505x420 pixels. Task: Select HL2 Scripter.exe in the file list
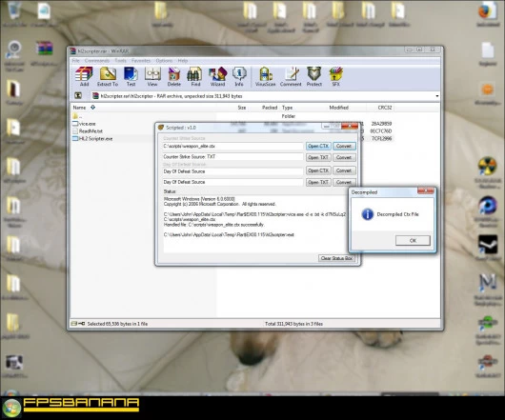(x=92, y=139)
